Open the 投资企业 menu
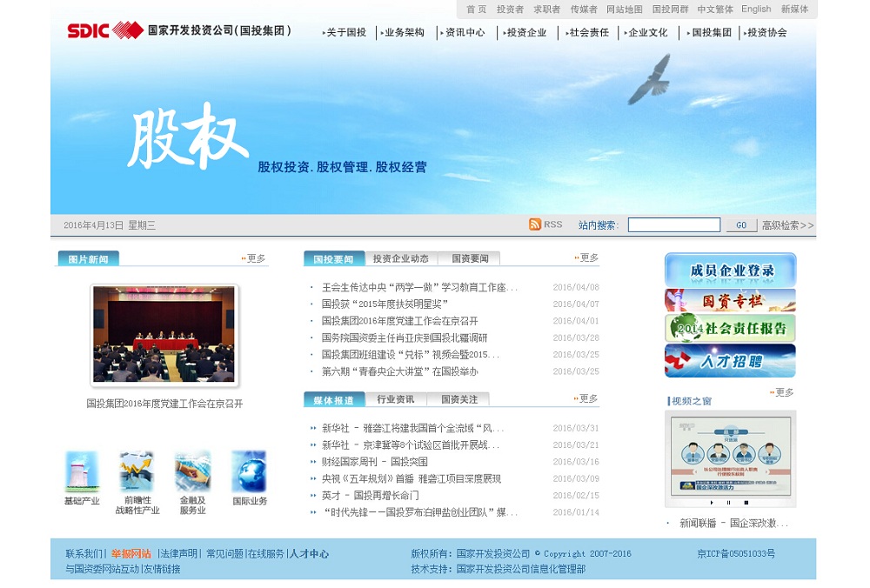870x588 pixels. (x=525, y=33)
